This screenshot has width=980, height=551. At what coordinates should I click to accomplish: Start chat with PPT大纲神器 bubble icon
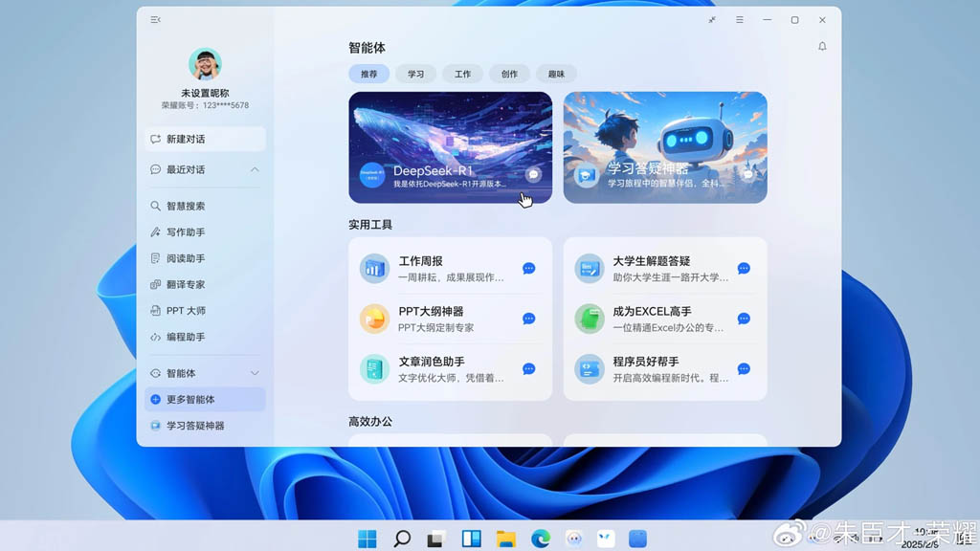528,319
